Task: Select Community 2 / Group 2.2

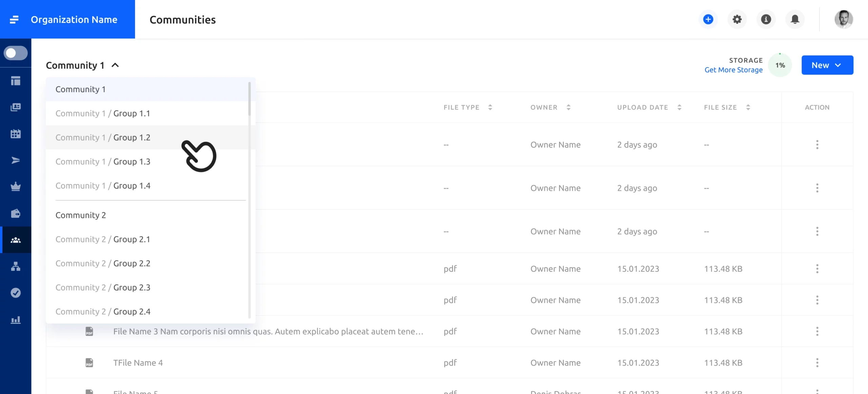Action: [x=147, y=263]
